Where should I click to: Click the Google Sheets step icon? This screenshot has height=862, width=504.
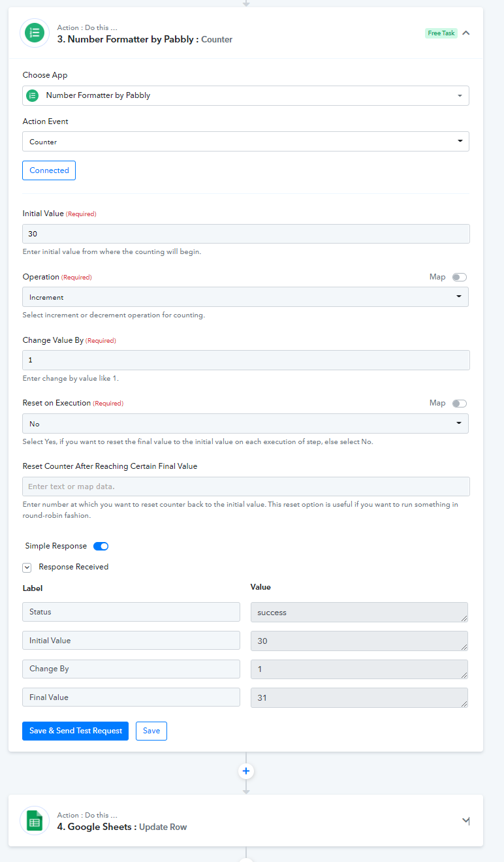pos(35,820)
